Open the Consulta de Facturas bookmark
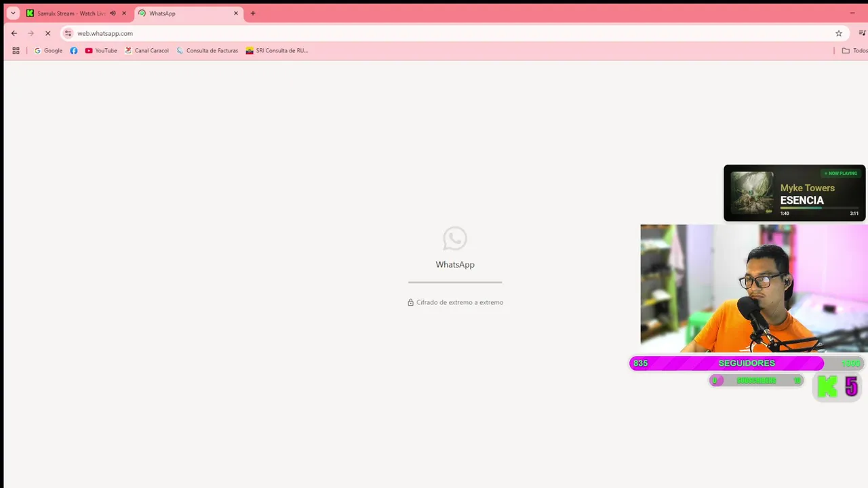The height and width of the screenshot is (488, 868). pos(208,51)
